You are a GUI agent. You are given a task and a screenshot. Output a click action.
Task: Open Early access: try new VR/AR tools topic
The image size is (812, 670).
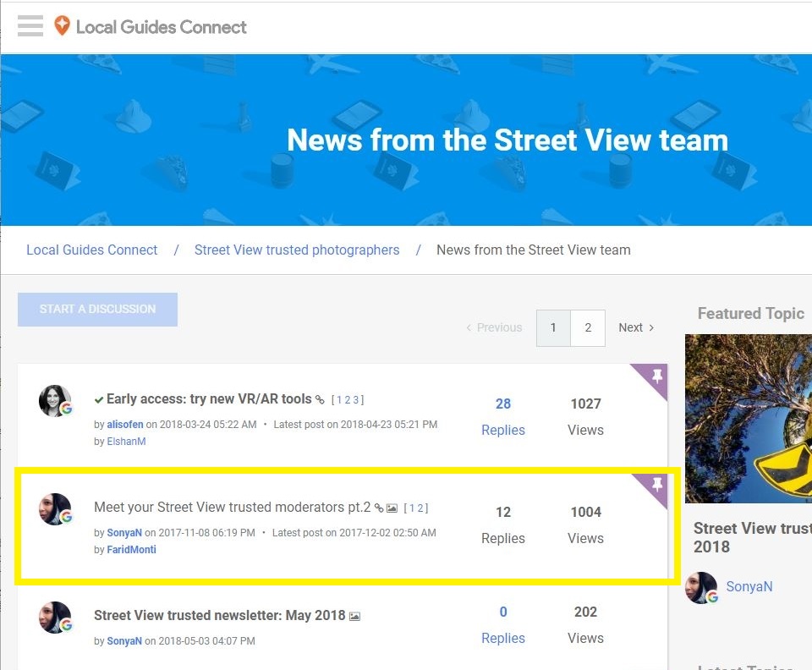[209, 398]
